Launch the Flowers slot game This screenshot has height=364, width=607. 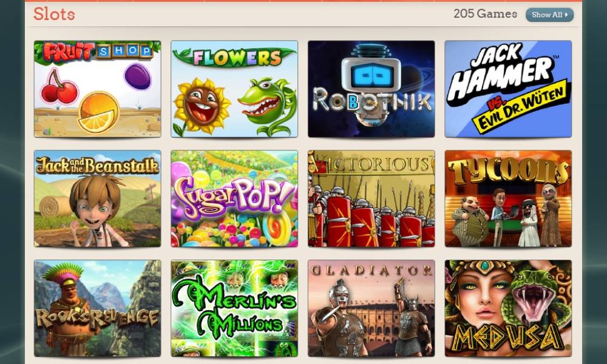234,89
